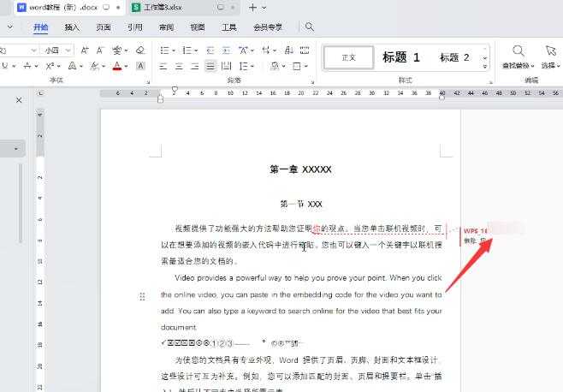Apply distributed alignment
This screenshot has height=392, width=563.
[227, 66]
